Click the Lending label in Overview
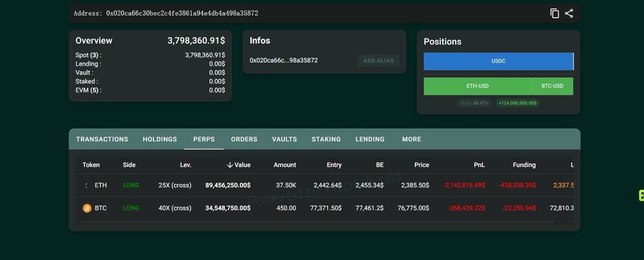Image resolution: width=644 pixels, height=260 pixels. point(88,64)
